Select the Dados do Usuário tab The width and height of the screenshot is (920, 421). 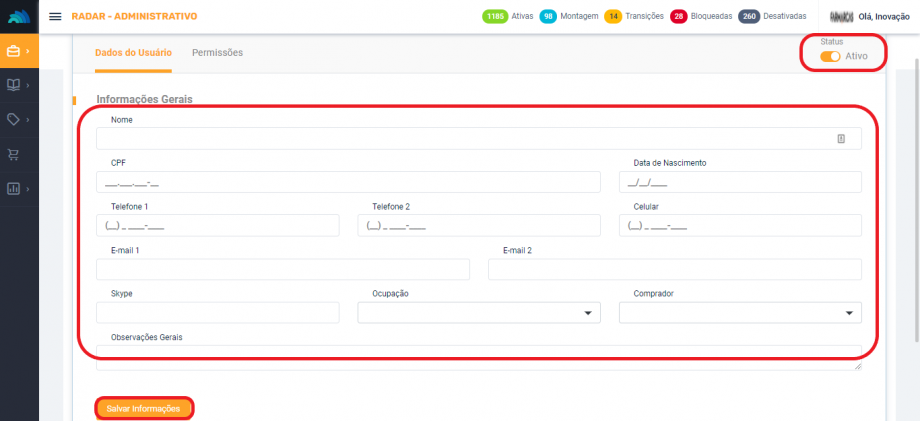pyautogui.click(x=133, y=52)
